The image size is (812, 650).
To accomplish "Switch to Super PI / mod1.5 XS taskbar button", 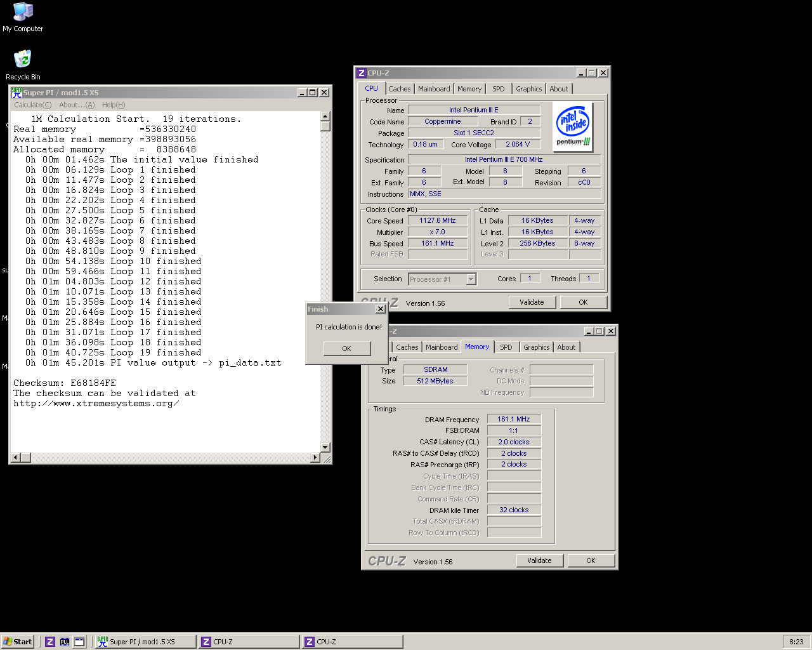I will 145,642.
